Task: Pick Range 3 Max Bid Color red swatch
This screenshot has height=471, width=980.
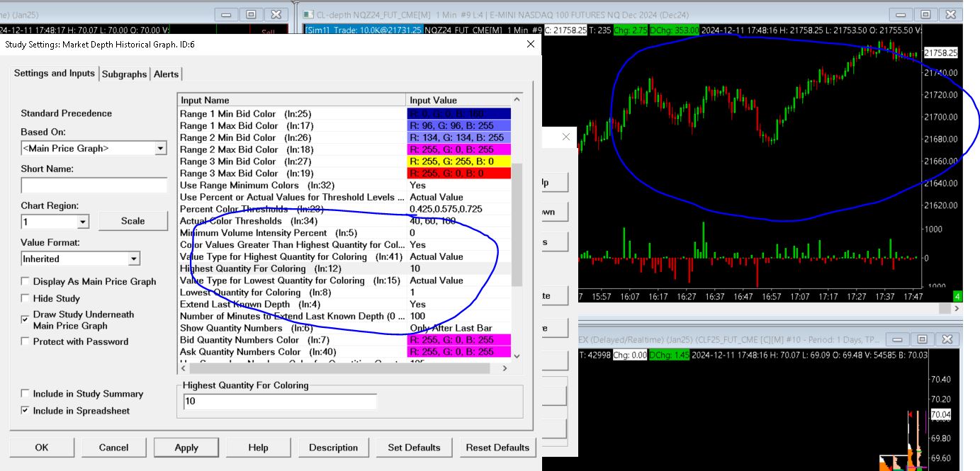Action: 459,173
